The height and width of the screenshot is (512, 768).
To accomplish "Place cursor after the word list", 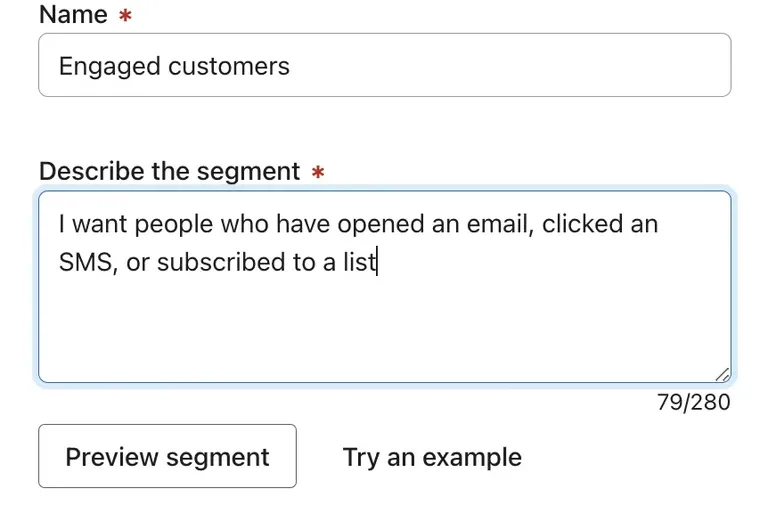I will point(377,262).
